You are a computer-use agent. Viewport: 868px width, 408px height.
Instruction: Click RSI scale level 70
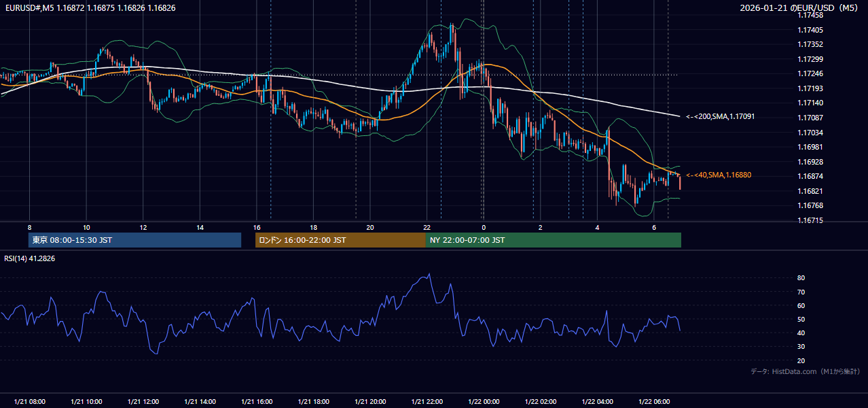click(x=801, y=292)
